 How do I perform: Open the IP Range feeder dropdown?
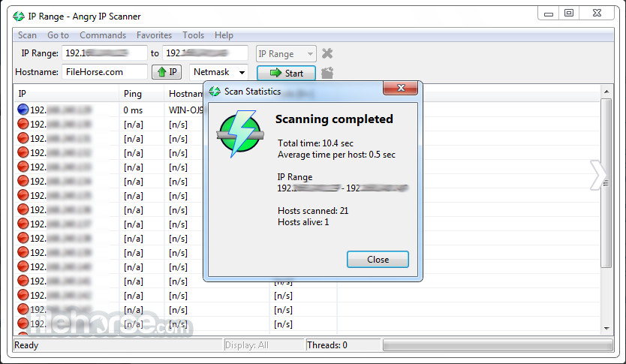click(286, 53)
